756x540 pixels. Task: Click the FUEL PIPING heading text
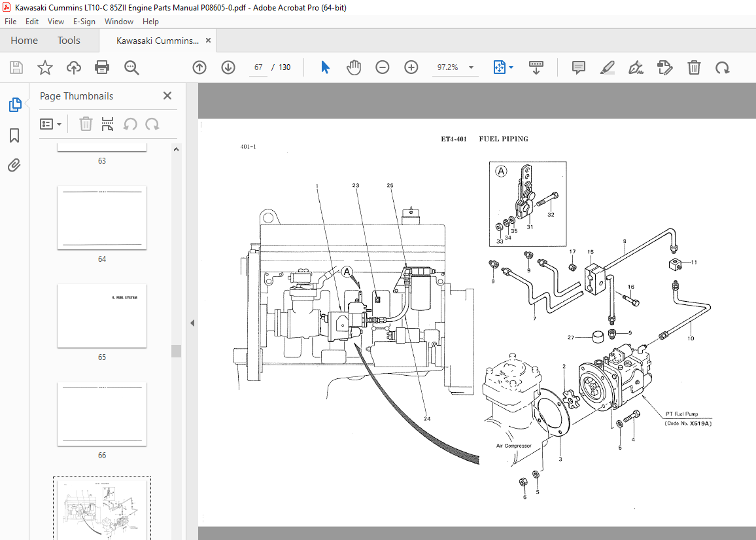point(504,139)
